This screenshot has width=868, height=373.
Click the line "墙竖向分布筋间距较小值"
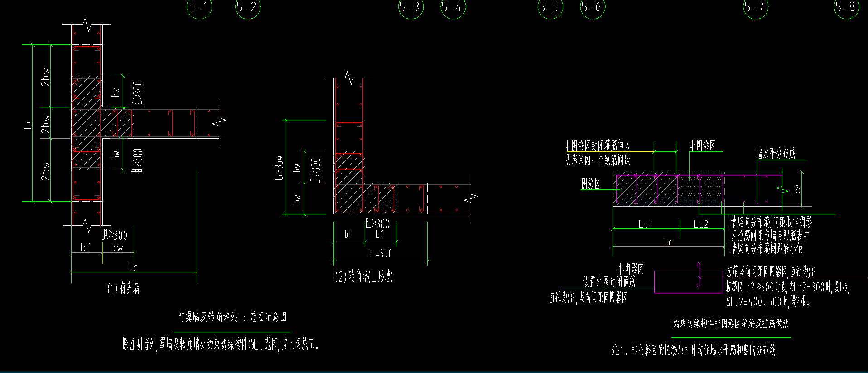(x=767, y=248)
